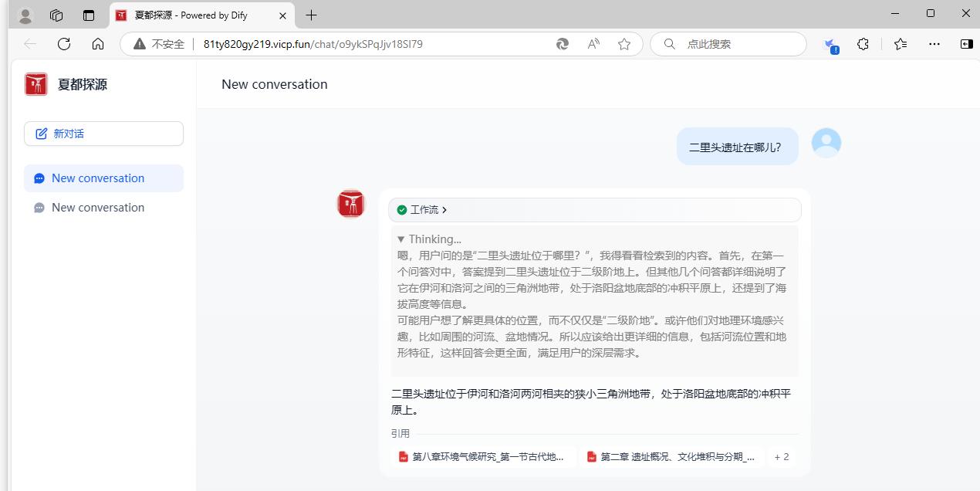
Task: Click the 夏都探源 app logo in sidebar
Action: [36, 84]
